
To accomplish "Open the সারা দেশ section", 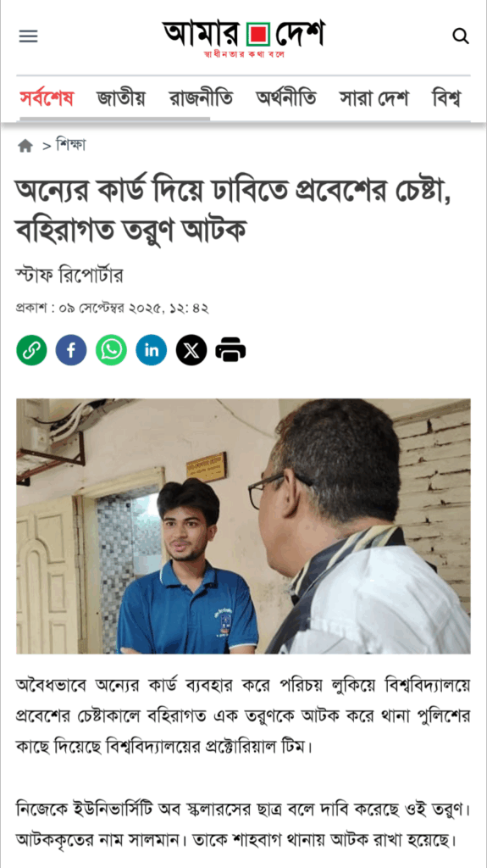I will tap(374, 99).
